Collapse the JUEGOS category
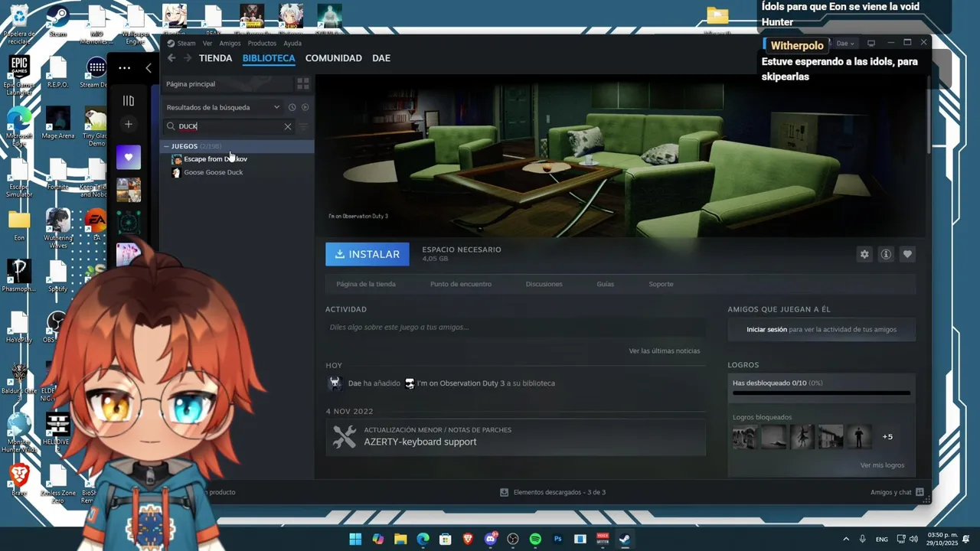980x551 pixels. point(166,146)
